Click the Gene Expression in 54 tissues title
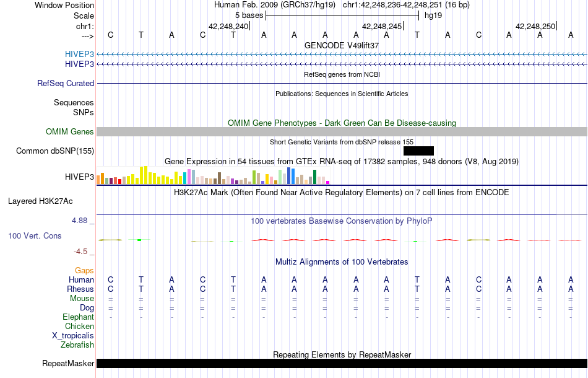This screenshot has height=378, width=588. click(342, 161)
